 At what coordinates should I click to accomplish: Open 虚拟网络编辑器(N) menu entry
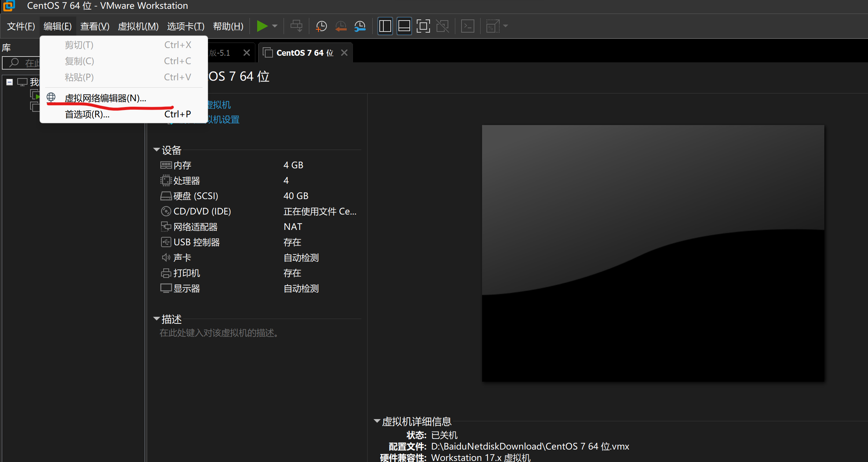pos(105,98)
